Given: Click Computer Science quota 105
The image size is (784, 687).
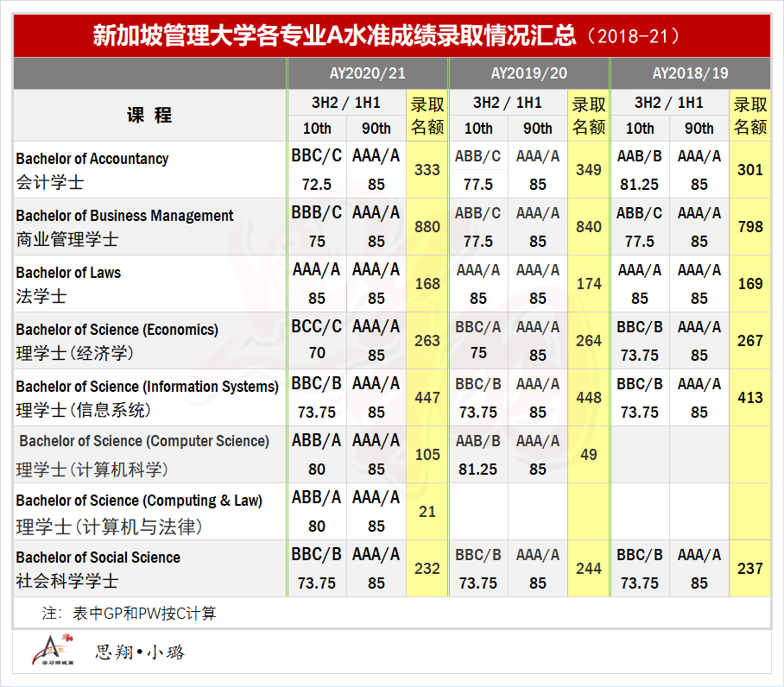Looking at the screenshot, I should 427,455.
